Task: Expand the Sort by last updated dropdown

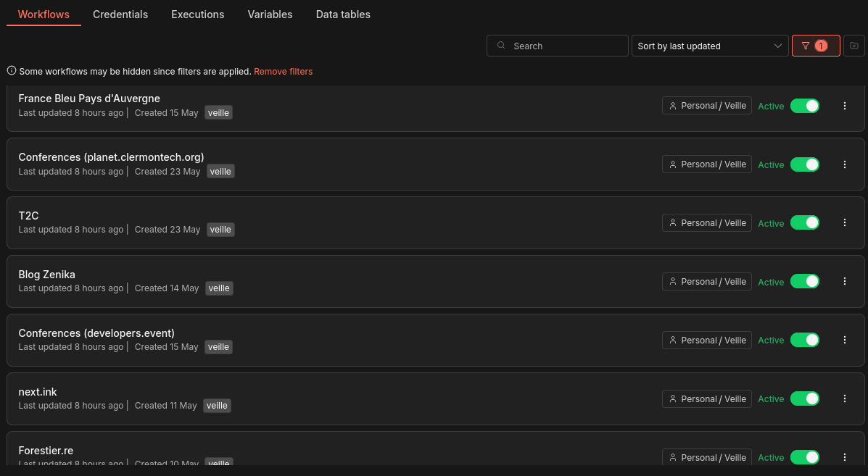Action: [709, 46]
